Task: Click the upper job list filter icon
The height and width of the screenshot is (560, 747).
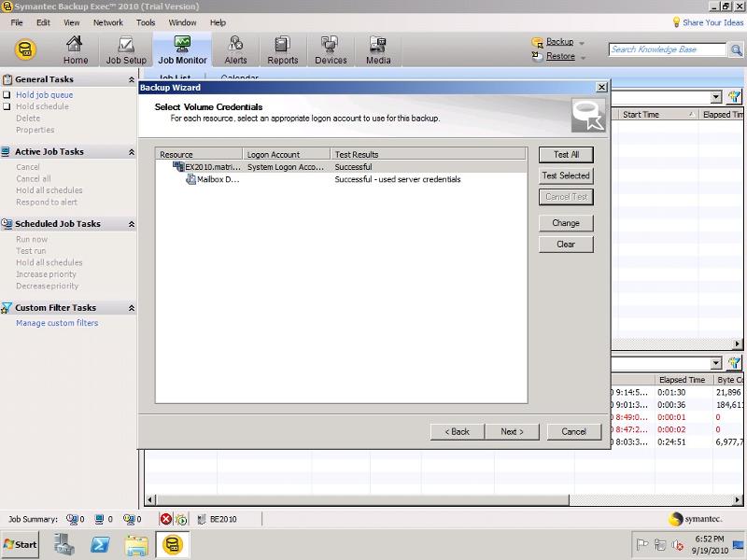Action: pos(734,97)
